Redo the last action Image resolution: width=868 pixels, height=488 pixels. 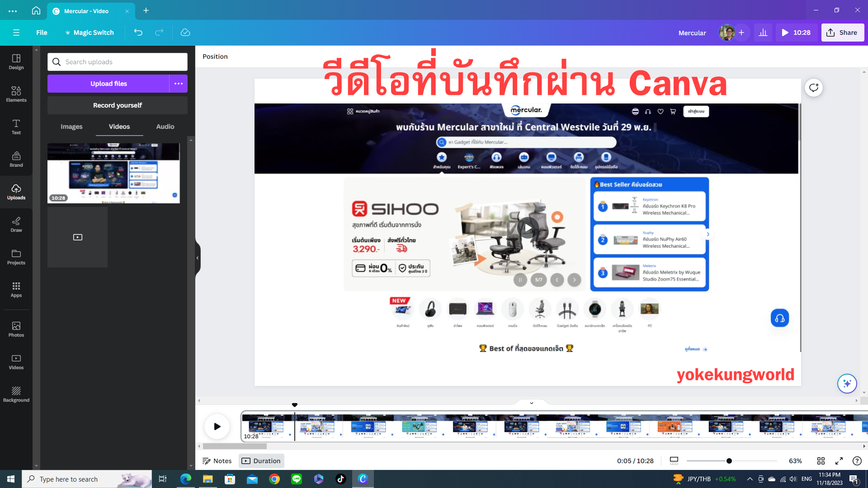click(x=159, y=33)
